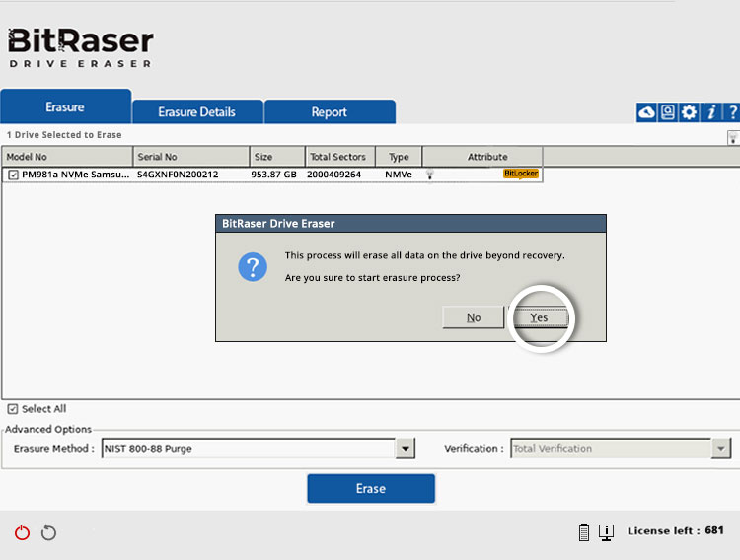Click the BitLocker attribute badge

(520, 175)
